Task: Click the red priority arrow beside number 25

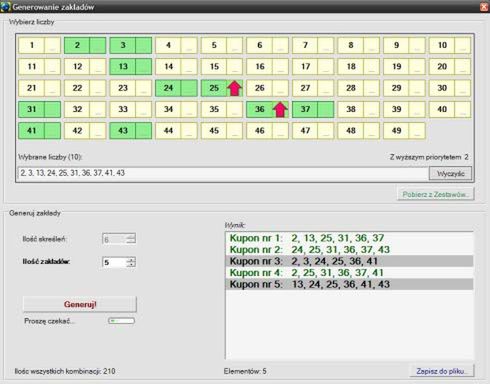Action: tap(235, 88)
